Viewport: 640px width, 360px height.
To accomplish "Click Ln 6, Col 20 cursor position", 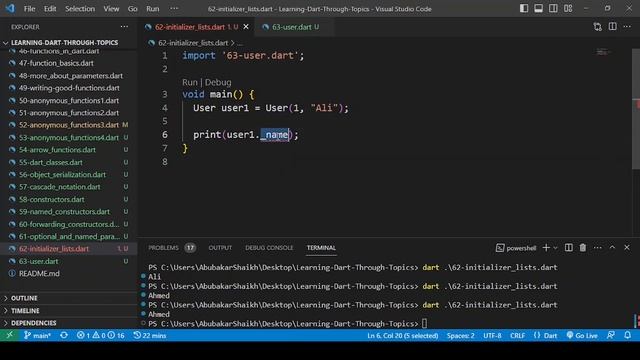I will (x=402, y=336).
